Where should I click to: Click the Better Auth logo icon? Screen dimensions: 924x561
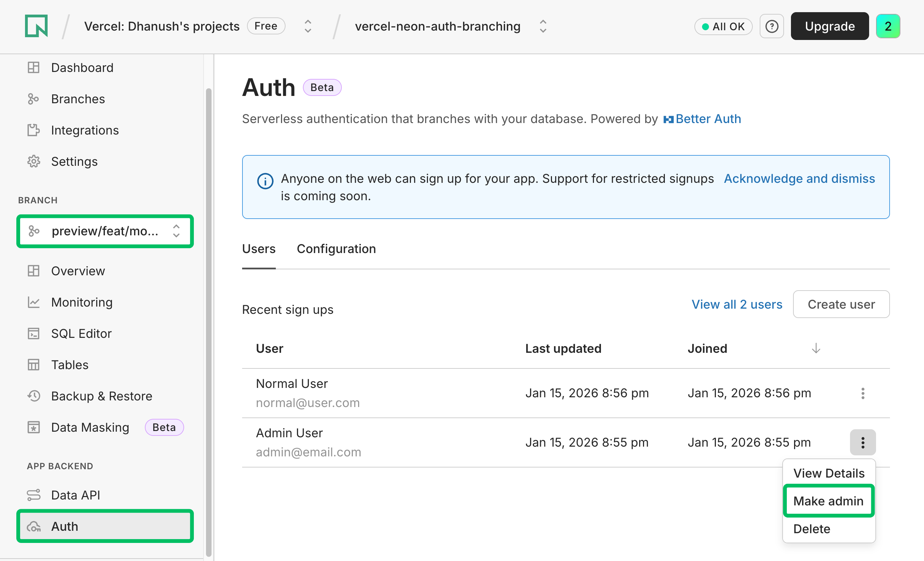pyautogui.click(x=668, y=119)
